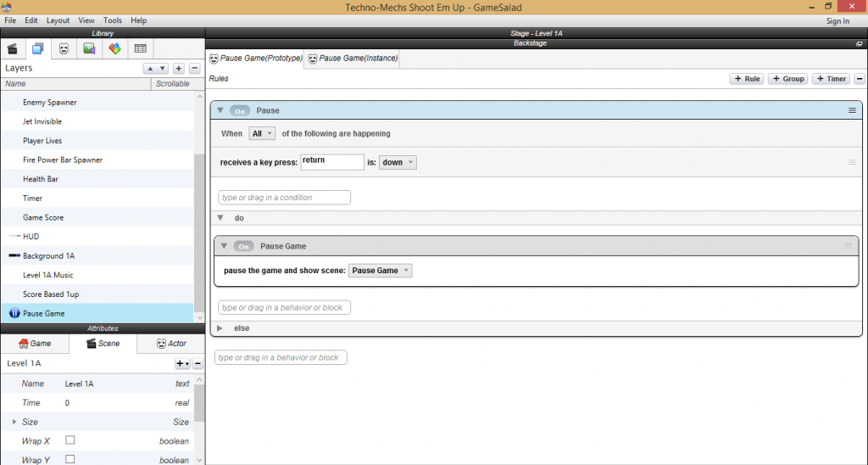Open the Behaviors library tab icon
The image size is (868, 465).
[114, 48]
